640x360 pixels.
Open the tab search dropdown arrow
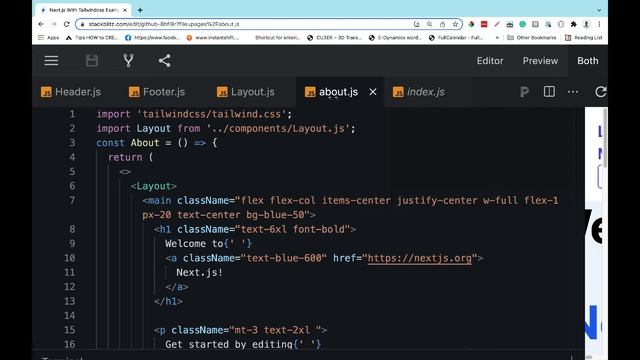(599, 10)
